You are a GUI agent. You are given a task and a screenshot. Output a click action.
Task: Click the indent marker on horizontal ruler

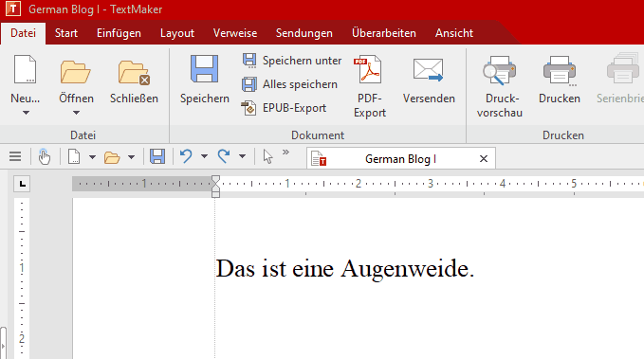(215, 187)
